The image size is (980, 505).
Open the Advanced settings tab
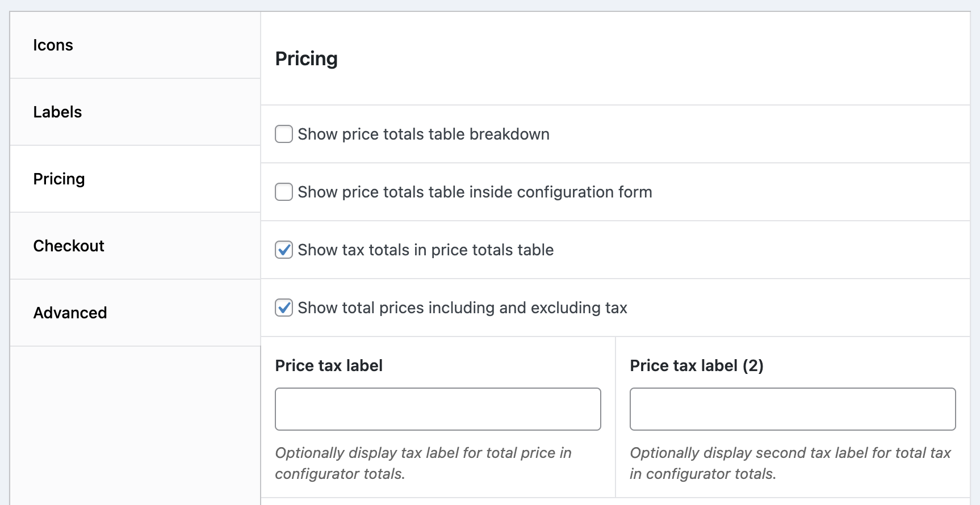coord(70,313)
